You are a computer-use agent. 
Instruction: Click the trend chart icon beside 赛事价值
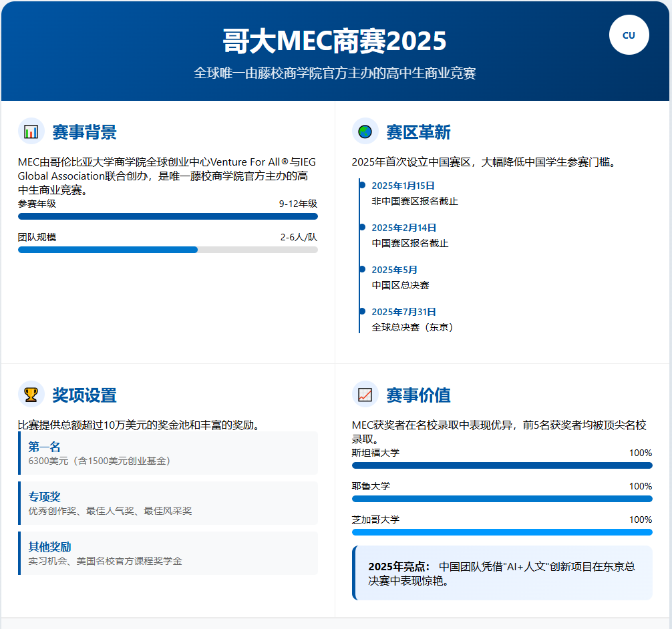tap(365, 395)
